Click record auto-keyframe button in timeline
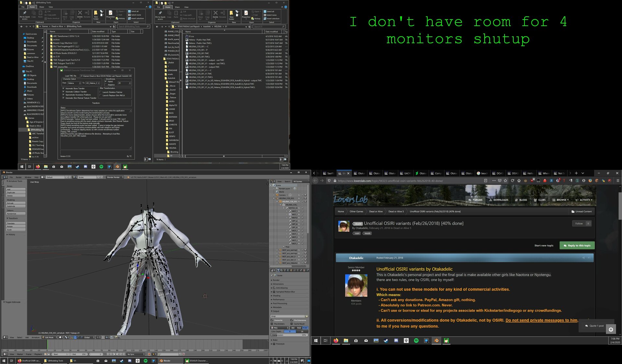622x364 pixels. pos(149,354)
